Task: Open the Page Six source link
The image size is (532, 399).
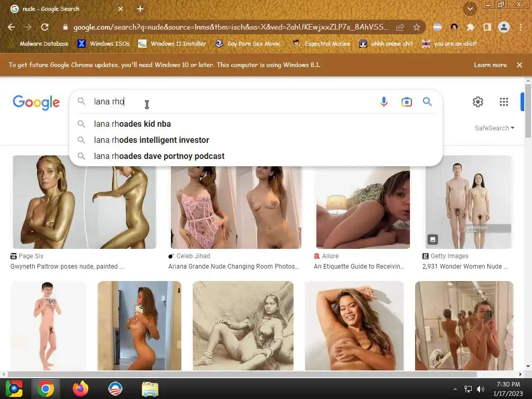Action: pos(27,256)
